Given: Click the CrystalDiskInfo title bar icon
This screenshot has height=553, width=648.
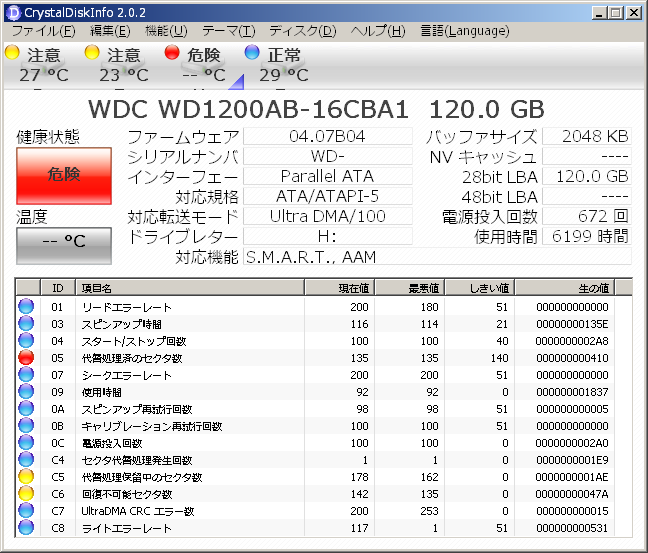Looking at the screenshot, I should point(14,13).
